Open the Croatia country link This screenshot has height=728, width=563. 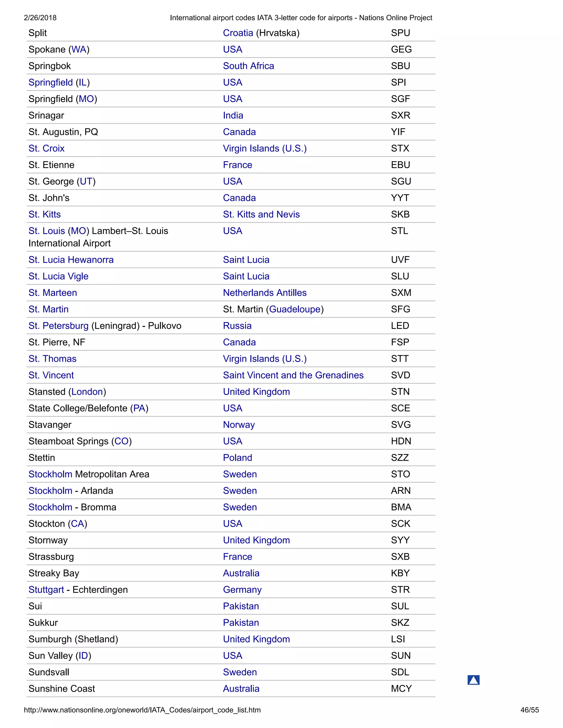click(x=238, y=33)
